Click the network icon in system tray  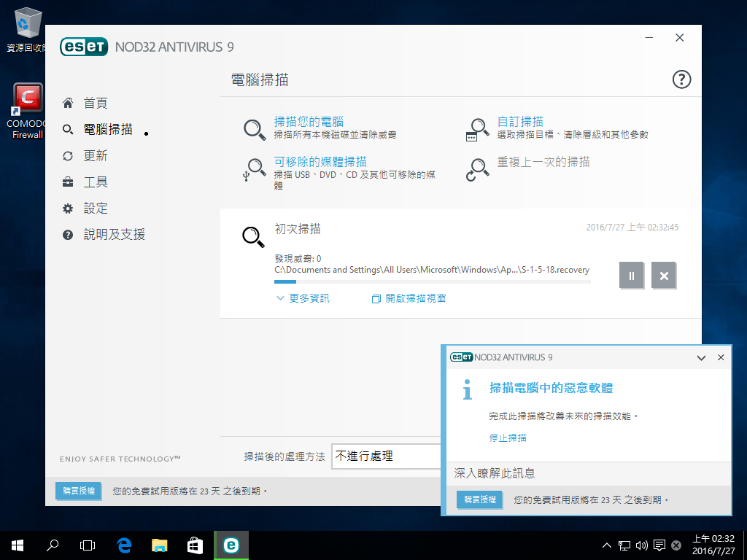click(624, 545)
